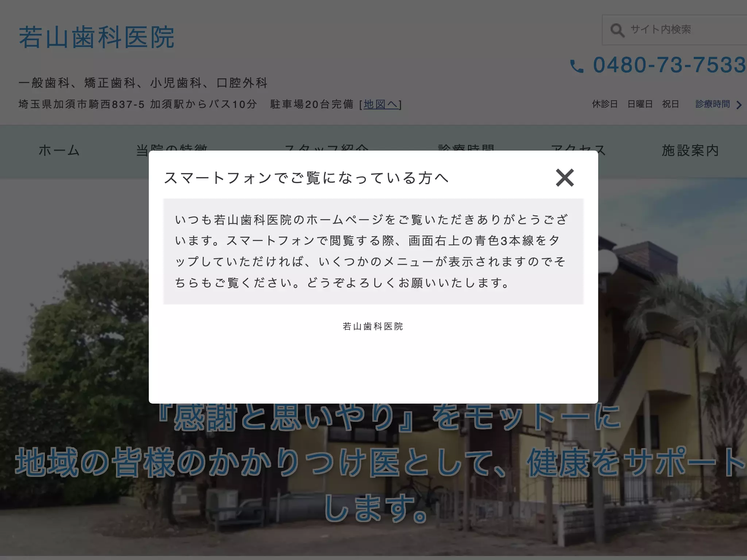Click the search magnifier icon

(617, 30)
